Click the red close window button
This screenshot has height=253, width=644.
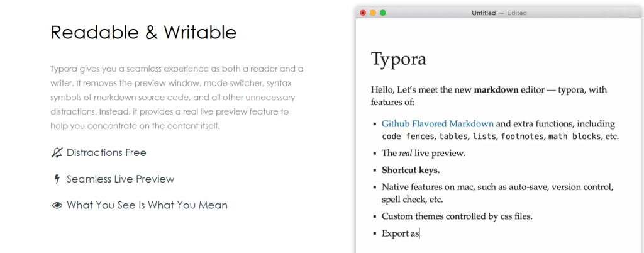click(363, 13)
